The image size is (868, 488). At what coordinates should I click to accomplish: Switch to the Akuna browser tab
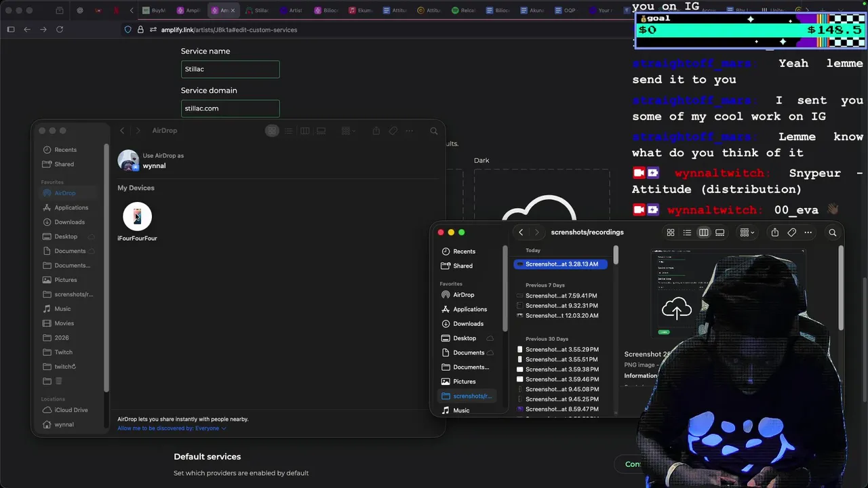coord(532,10)
